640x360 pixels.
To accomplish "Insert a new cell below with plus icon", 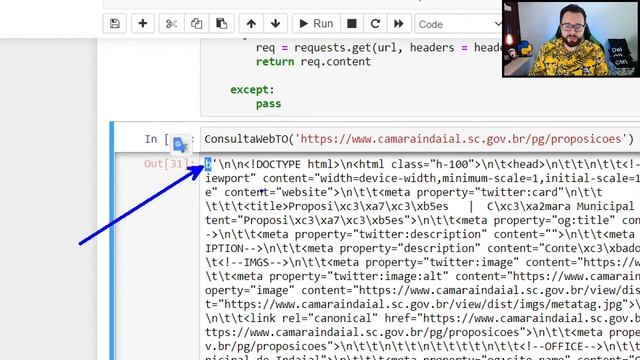I will pyautogui.click(x=142, y=24).
